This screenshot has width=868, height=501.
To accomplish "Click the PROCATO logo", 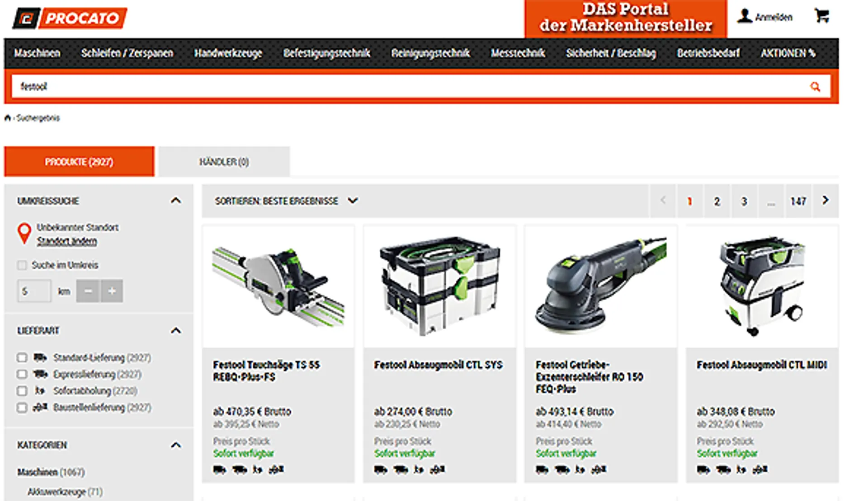I will click(70, 18).
